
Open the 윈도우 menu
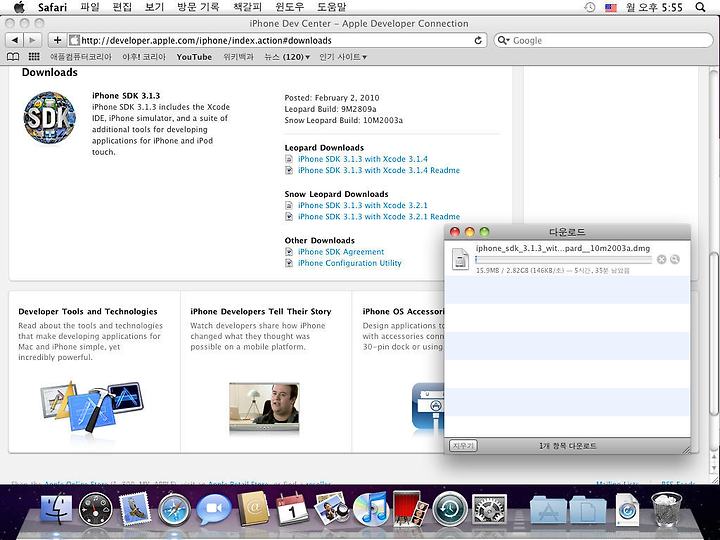tap(289, 7)
